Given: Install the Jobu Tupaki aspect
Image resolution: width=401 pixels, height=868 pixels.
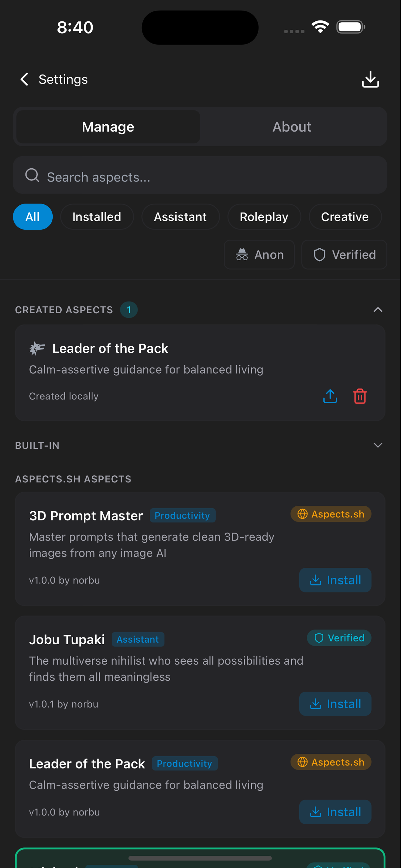Looking at the screenshot, I should pyautogui.click(x=335, y=704).
